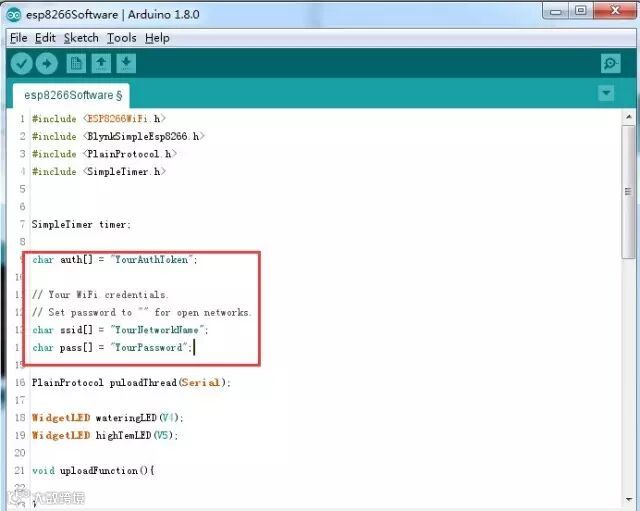The image size is (640, 511).
Task: Open the Edit menu
Action: [45, 38]
